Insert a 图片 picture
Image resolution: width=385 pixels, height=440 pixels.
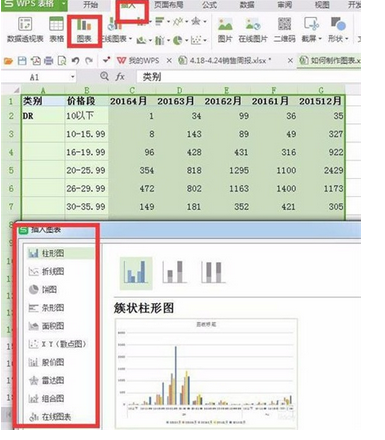pyautogui.click(x=225, y=30)
